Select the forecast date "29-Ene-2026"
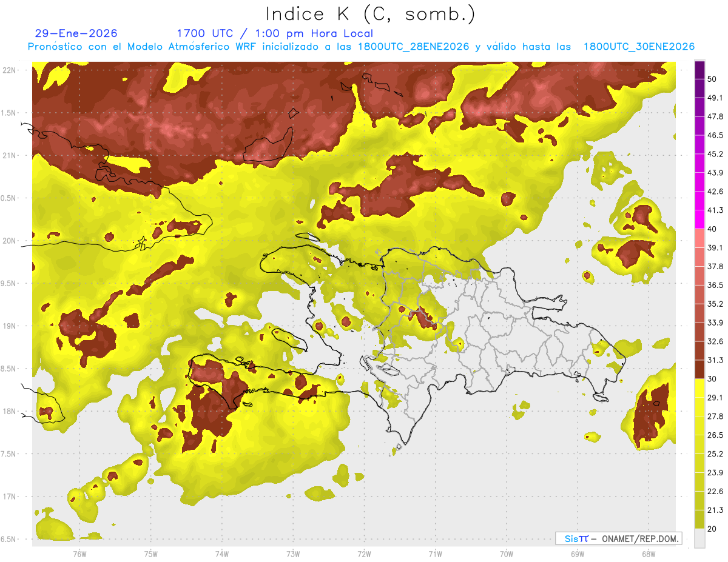 coord(76,33)
